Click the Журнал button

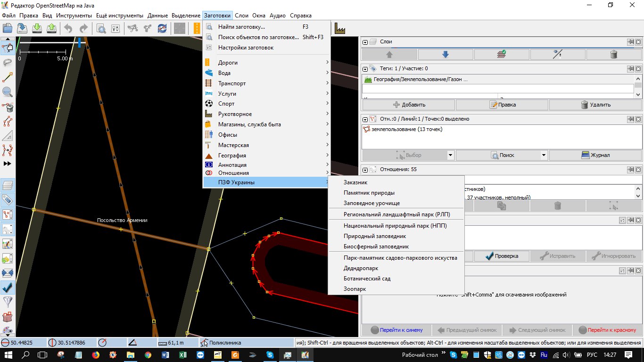point(595,155)
